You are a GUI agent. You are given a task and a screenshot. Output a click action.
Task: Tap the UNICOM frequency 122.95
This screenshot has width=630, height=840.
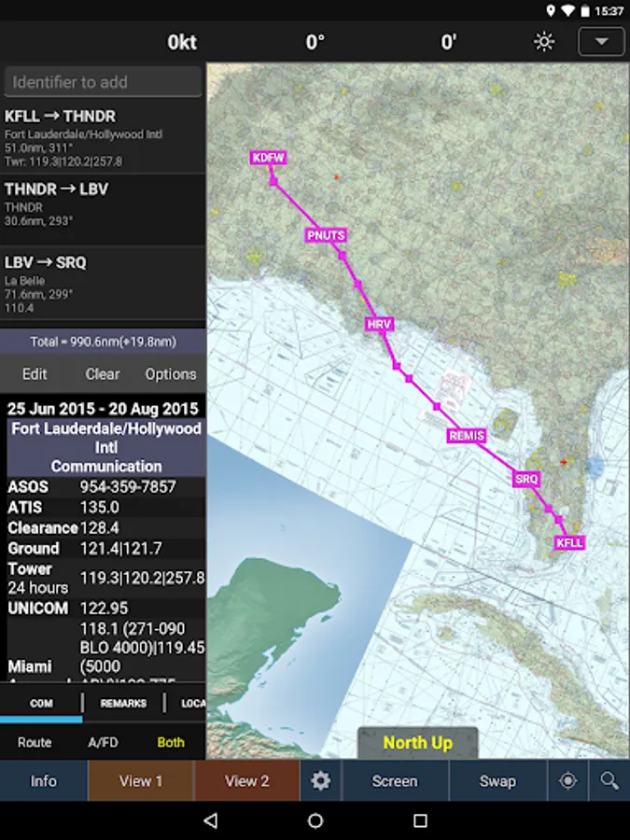coord(104,608)
